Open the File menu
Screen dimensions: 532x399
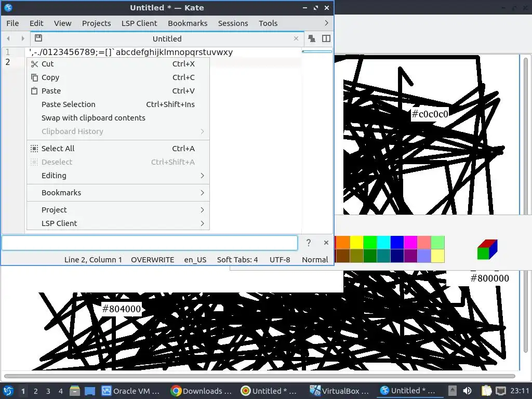pos(12,23)
